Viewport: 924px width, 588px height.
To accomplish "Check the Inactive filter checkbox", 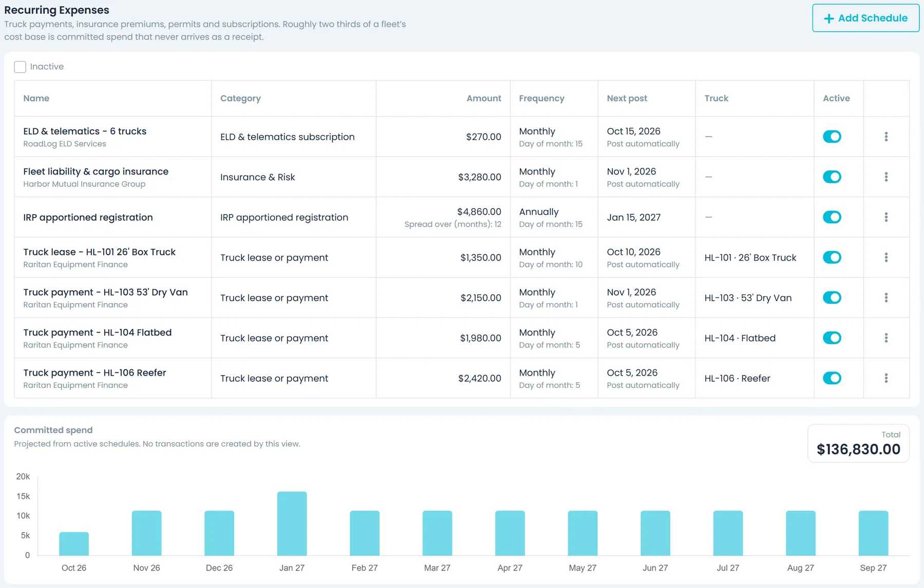I will click(x=20, y=67).
